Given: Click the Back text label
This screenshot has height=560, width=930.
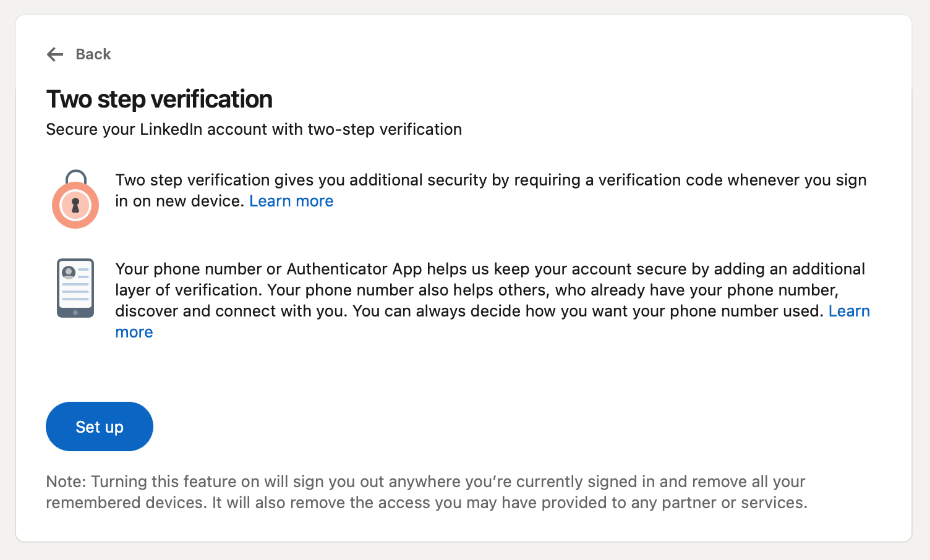Looking at the screenshot, I should [x=93, y=54].
